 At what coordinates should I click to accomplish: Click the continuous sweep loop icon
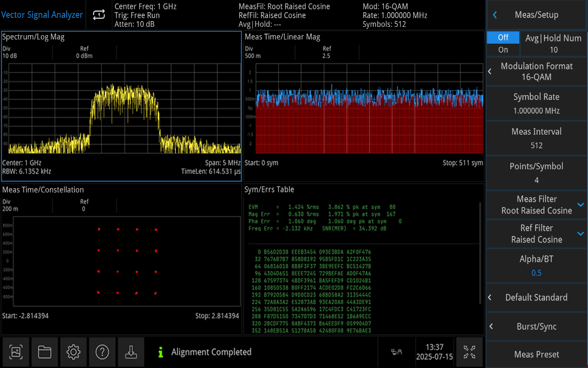point(98,15)
